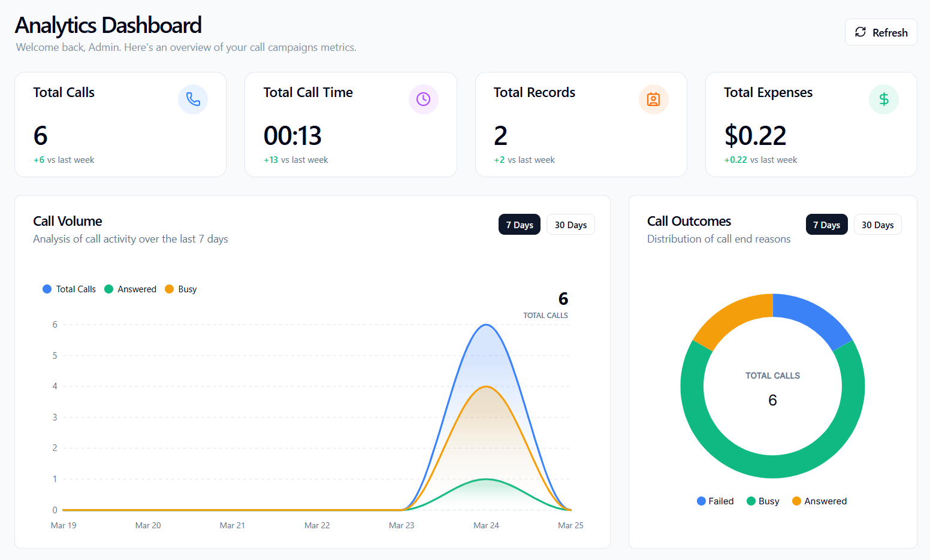Select 7 Days in Call Volume chart
The width and height of the screenshot is (930, 560).
pyautogui.click(x=519, y=224)
